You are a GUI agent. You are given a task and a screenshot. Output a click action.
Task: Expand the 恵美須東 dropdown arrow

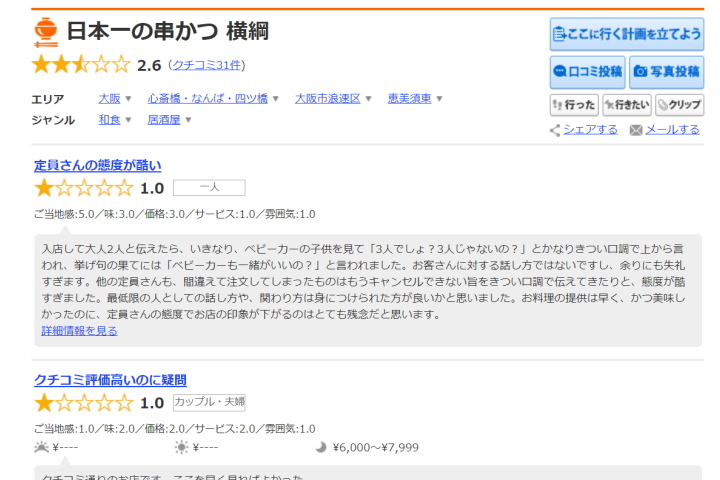tap(439, 99)
